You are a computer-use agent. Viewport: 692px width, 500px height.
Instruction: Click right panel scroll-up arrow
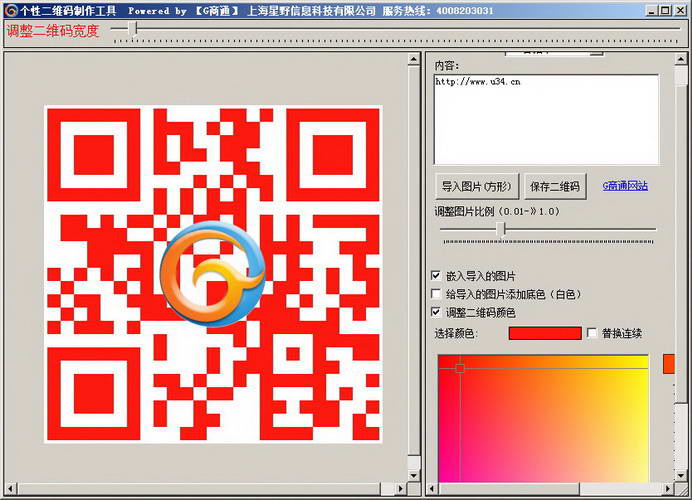click(681, 59)
